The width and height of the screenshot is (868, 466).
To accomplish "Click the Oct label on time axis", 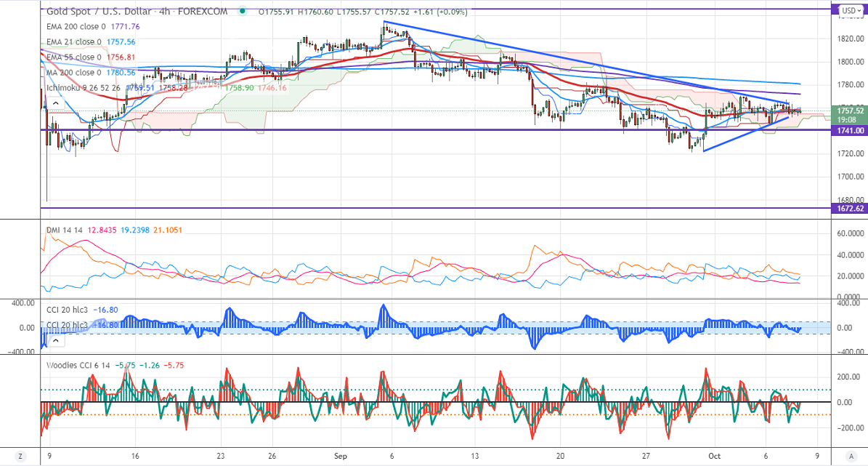I will coord(715,457).
